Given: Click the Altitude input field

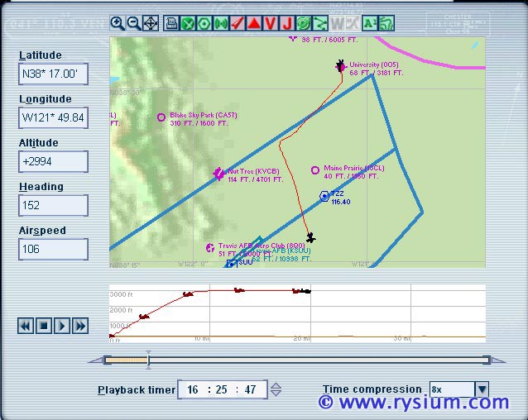Looking at the screenshot, I should (53, 161).
